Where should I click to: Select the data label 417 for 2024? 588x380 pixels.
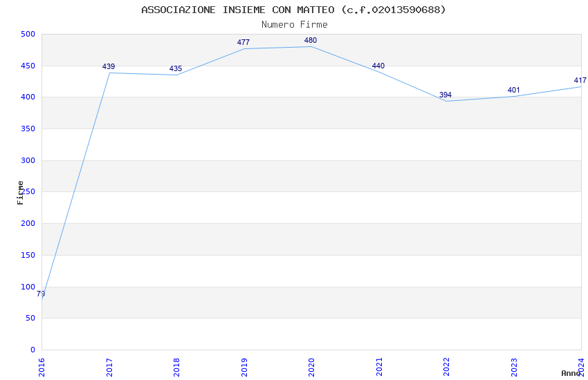[x=580, y=80]
